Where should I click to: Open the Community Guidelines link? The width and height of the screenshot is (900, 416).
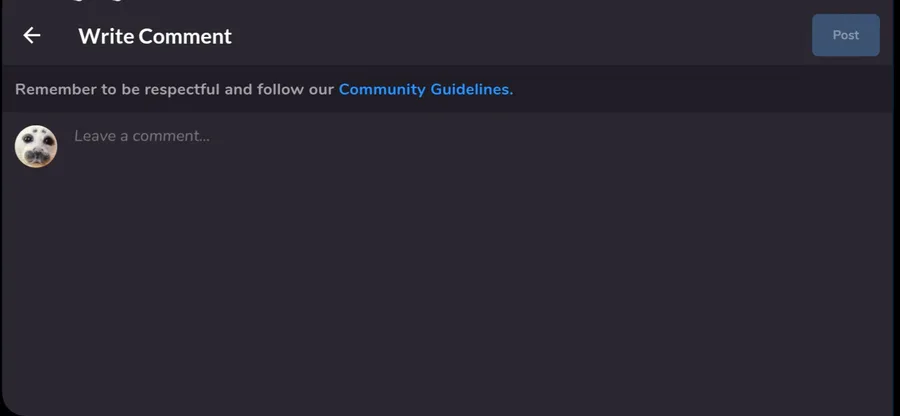(x=425, y=90)
